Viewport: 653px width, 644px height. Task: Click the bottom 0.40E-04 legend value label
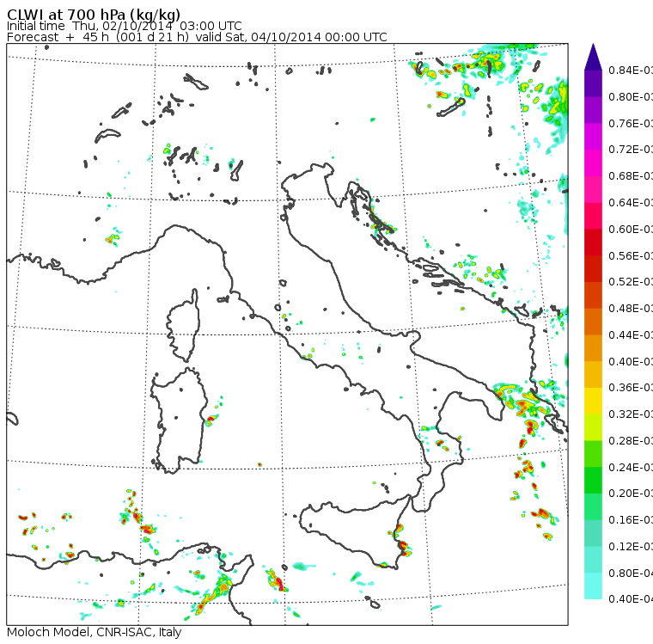(x=631, y=599)
